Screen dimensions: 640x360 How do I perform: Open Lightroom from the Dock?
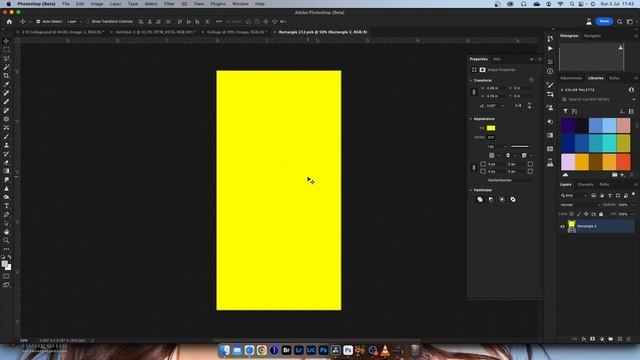[298, 350]
